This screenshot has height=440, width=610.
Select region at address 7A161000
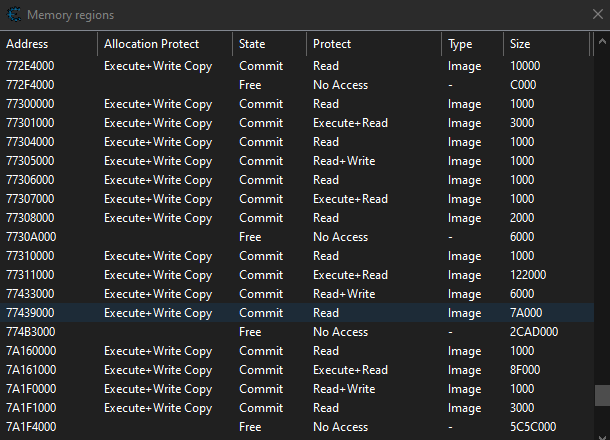pos(30,370)
